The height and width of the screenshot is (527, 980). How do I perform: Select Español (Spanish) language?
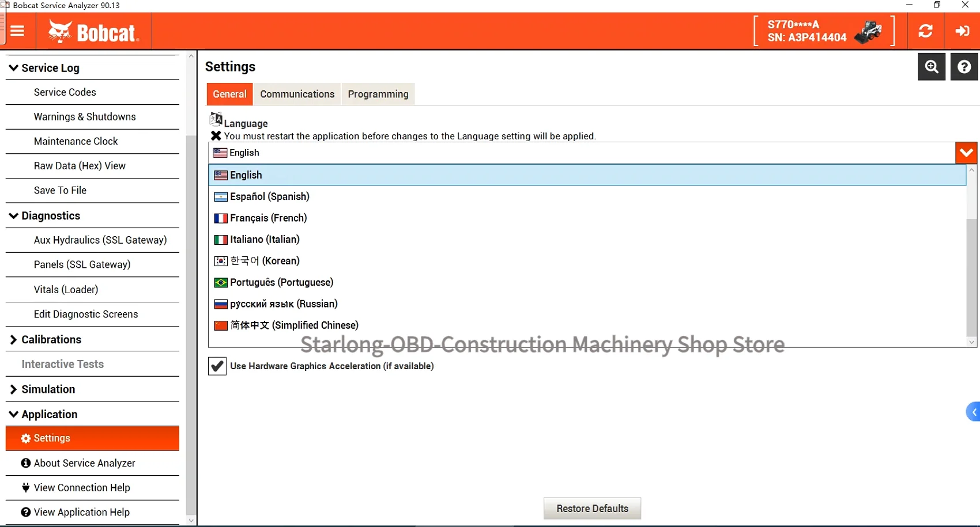point(587,196)
